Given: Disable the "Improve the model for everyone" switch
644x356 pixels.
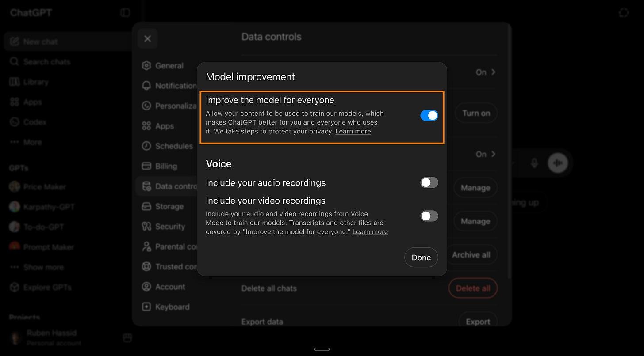Looking at the screenshot, I should coord(429,116).
